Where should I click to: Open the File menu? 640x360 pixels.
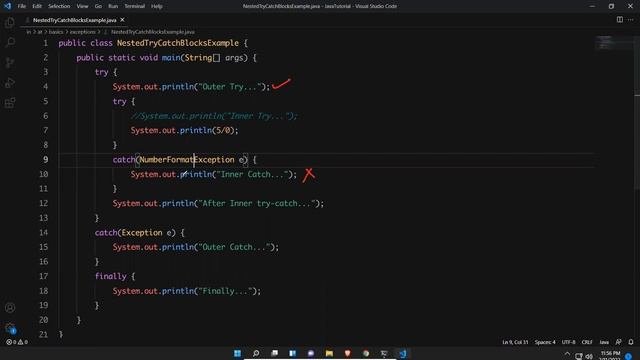click(x=22, y=6)
